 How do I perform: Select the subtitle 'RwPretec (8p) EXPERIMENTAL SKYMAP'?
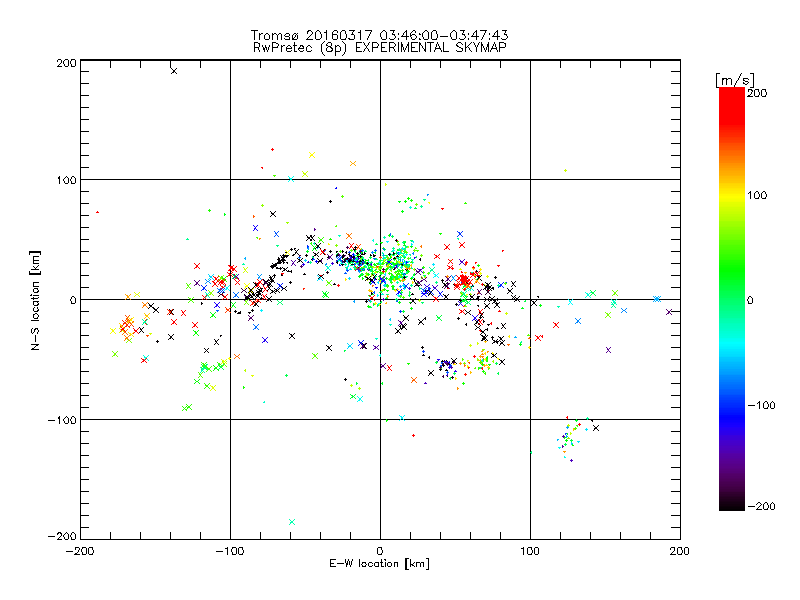pos(380,48)
